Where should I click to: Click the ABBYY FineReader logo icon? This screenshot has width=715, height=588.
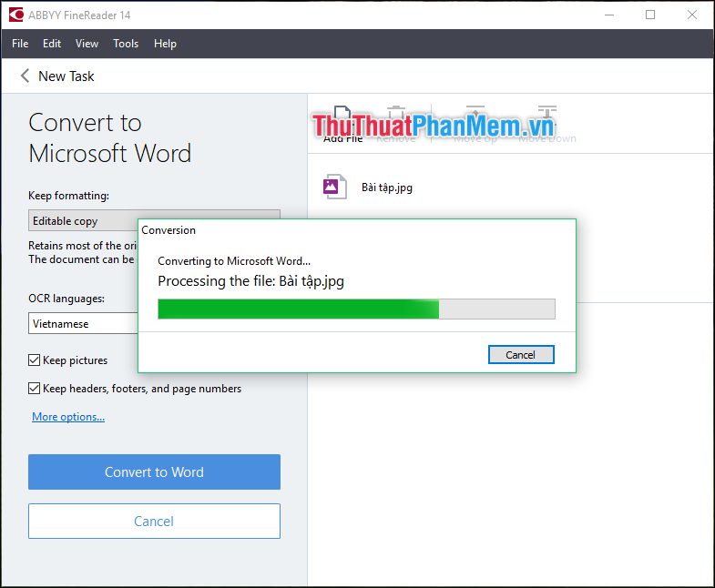tap(16, 15)
